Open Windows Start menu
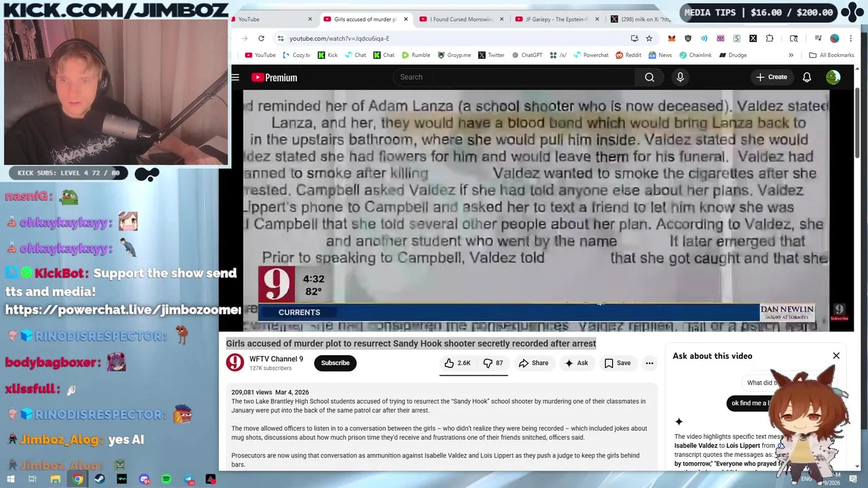The width and height of the screenshot is (868, 488). click(x=9, y=479)
